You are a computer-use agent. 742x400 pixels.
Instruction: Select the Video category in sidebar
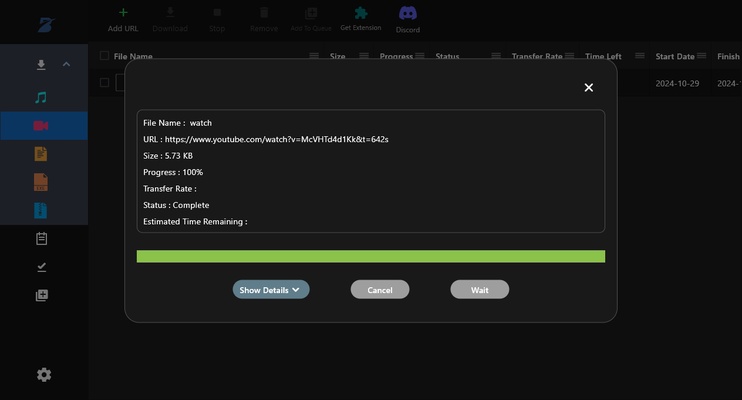click(x=41, y=126)
